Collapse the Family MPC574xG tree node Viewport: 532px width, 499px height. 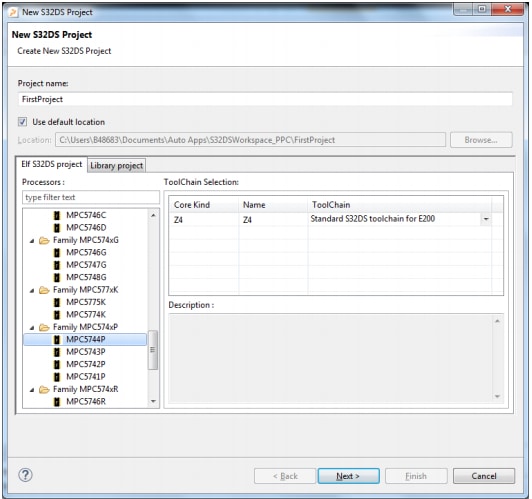32,241
